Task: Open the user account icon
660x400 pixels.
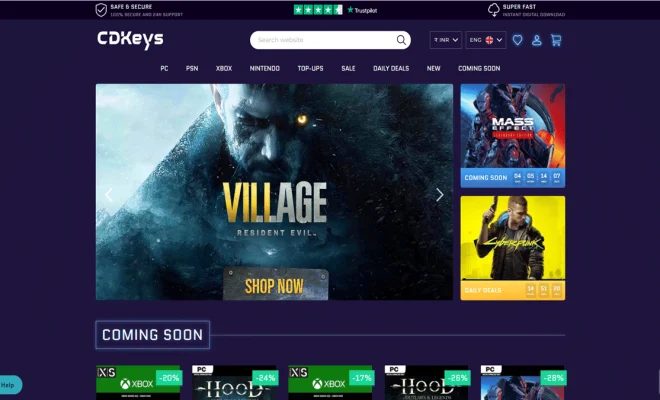Action: (536, 40)
